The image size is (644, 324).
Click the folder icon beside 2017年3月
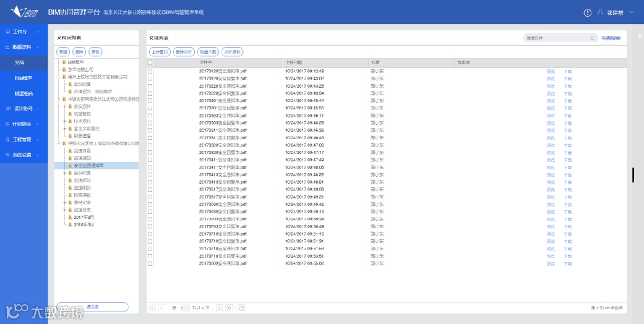click(x=70, y=217)
